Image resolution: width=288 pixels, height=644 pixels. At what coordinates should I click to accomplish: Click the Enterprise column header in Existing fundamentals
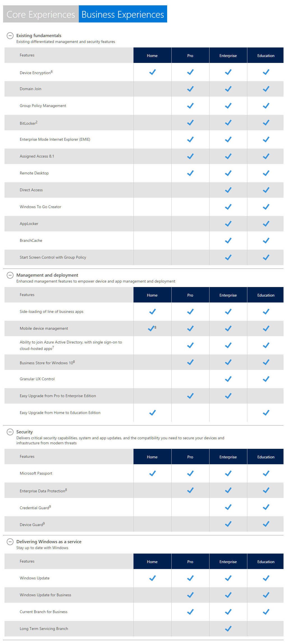click(228, 55)
